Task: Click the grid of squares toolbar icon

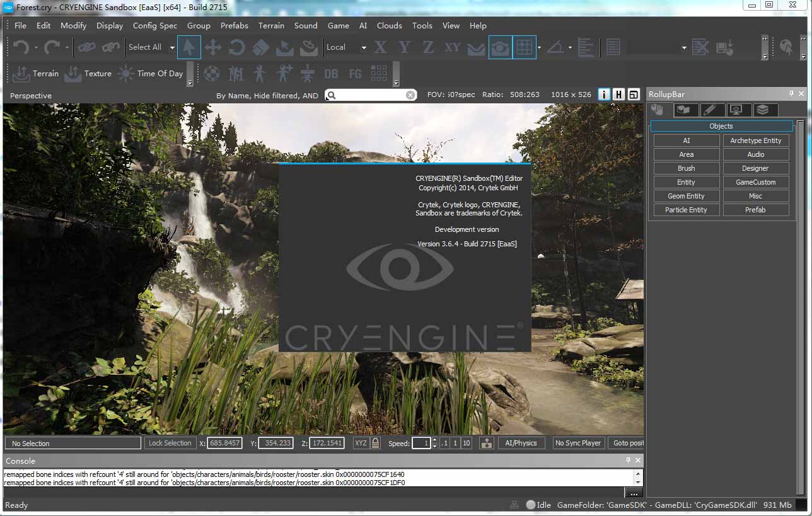Action: (x=379, y=74)
